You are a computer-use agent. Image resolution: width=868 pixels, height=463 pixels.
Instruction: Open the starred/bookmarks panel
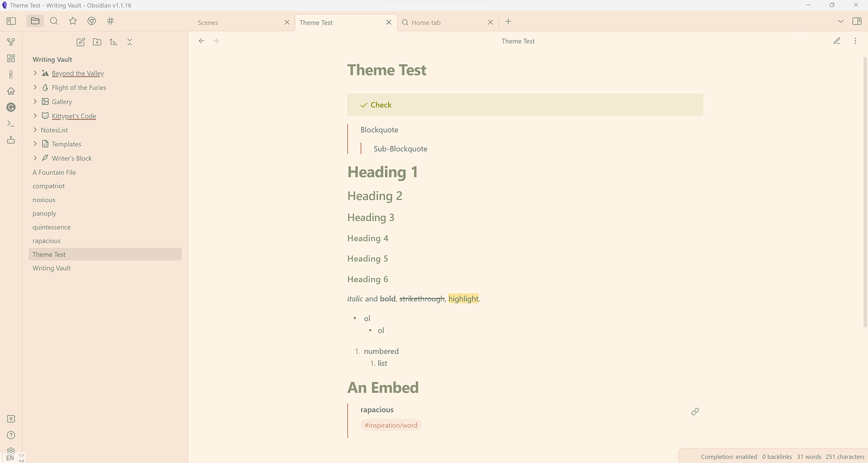click(x=73, y=21)
